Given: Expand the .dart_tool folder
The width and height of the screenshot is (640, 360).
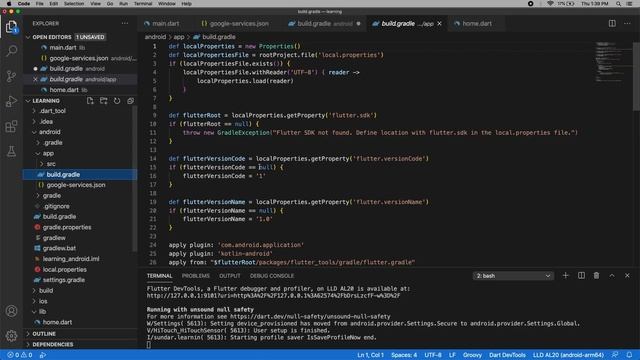Looking at the screenshot, I should tap(53, 111).
